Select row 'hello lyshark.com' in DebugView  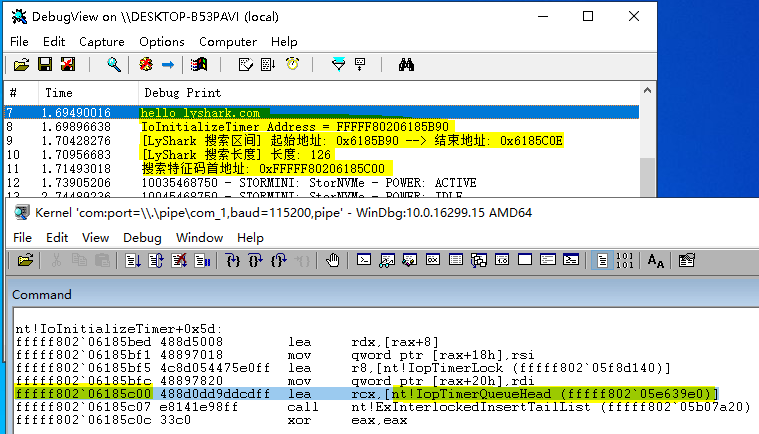pyautogui.click(x=321, y=113)
